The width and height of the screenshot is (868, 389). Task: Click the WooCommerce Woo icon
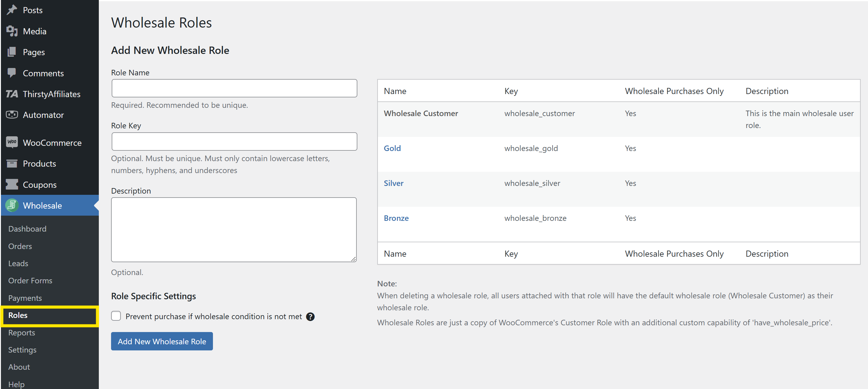12,142
